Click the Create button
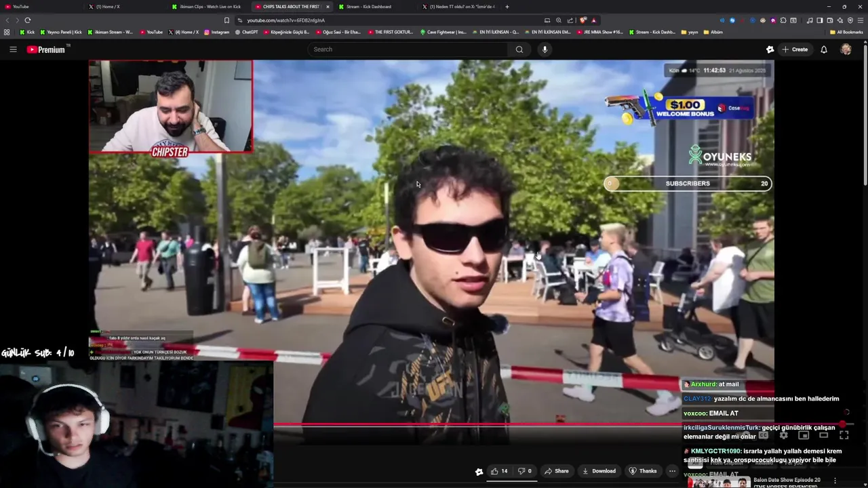Screen dimensions: 868x488 click(x=795, y=49)
